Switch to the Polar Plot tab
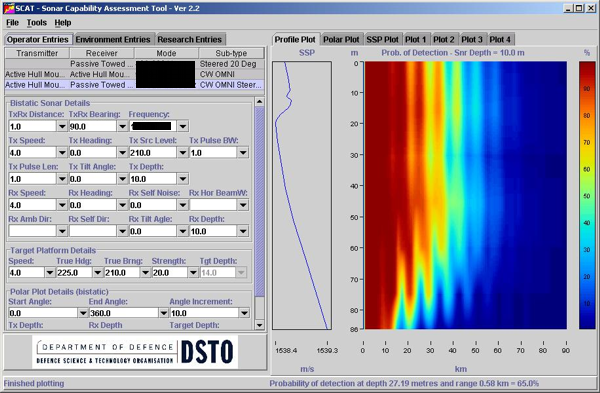The height and width of the screenshot is (393, 600). (x=341, y=39)
